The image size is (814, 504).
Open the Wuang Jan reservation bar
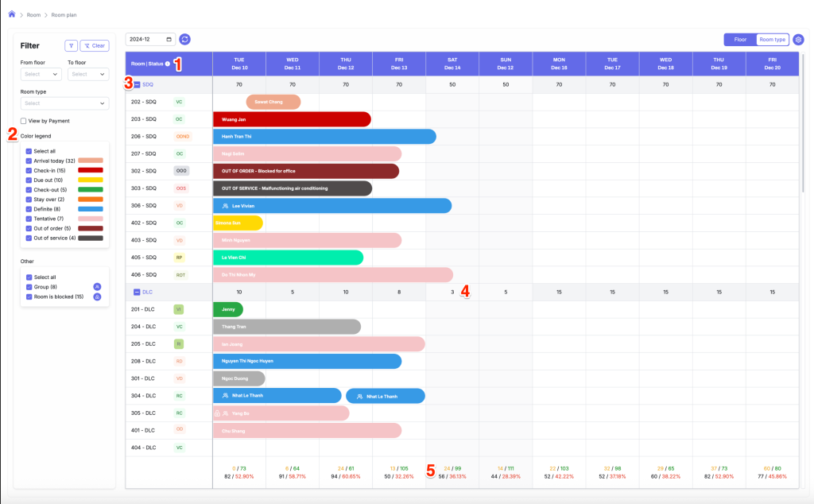[291, 119]
